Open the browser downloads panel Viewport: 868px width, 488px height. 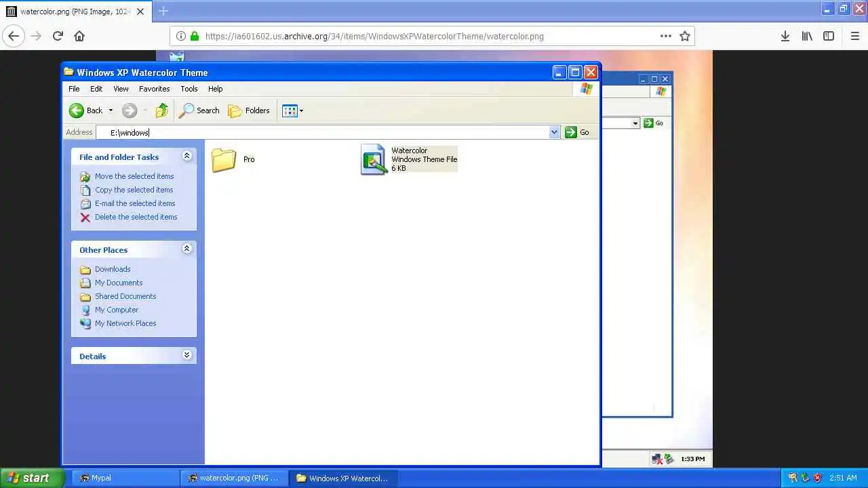tap(785, 36)
